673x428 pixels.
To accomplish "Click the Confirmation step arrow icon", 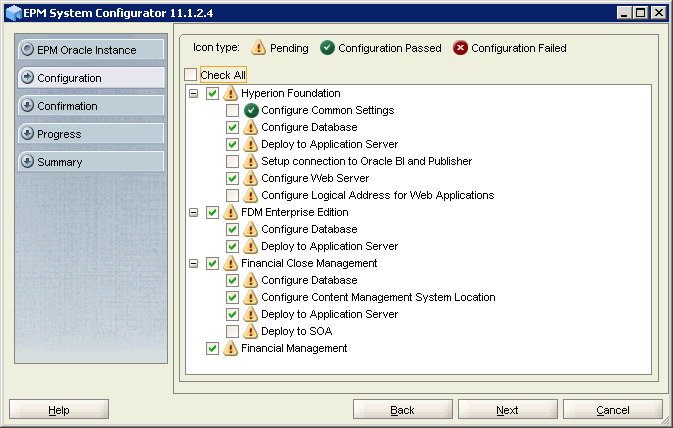I will coord(27,105).
